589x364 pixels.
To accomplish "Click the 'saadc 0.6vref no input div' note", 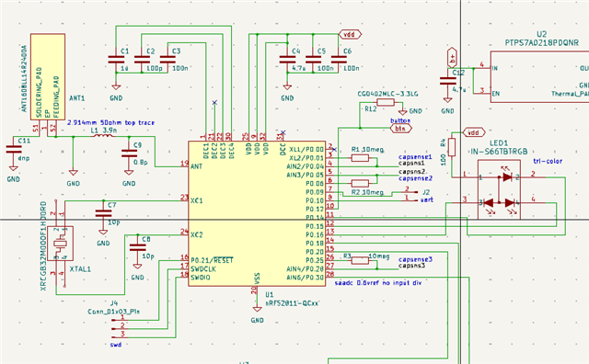I will pos(378,282).
